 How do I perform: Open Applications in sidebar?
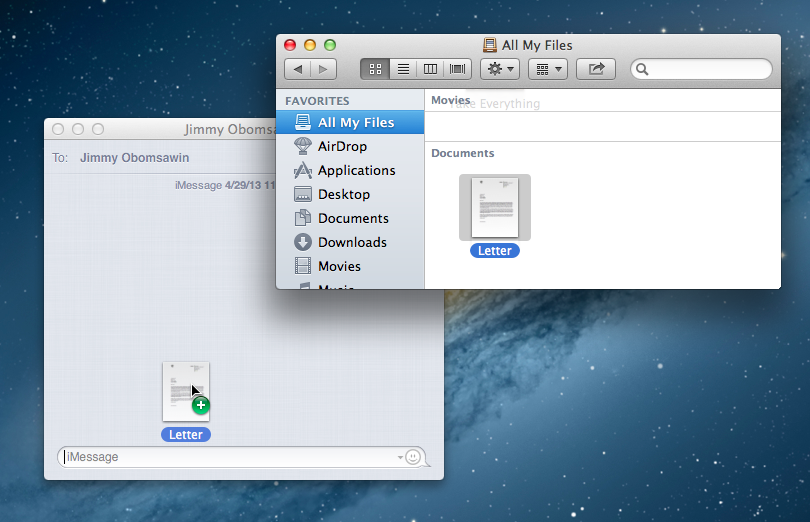[x=350, y=171]
